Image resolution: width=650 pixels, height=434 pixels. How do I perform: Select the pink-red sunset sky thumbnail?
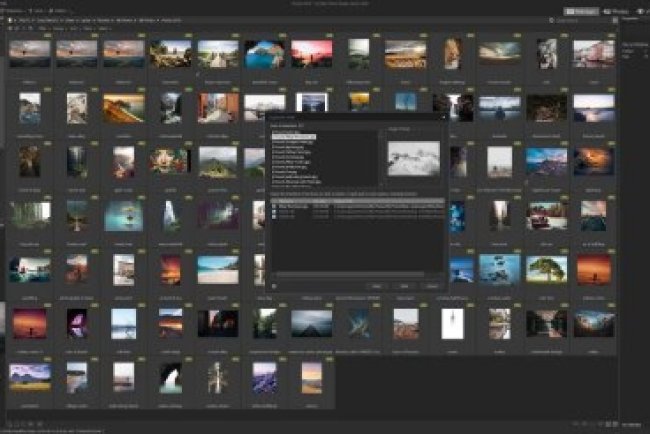(312, 54)
